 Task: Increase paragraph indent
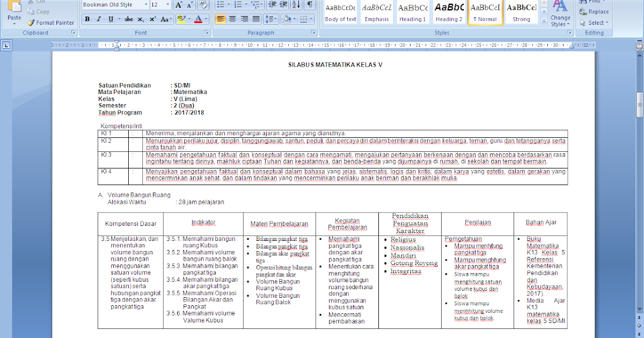tap(284, 5)
